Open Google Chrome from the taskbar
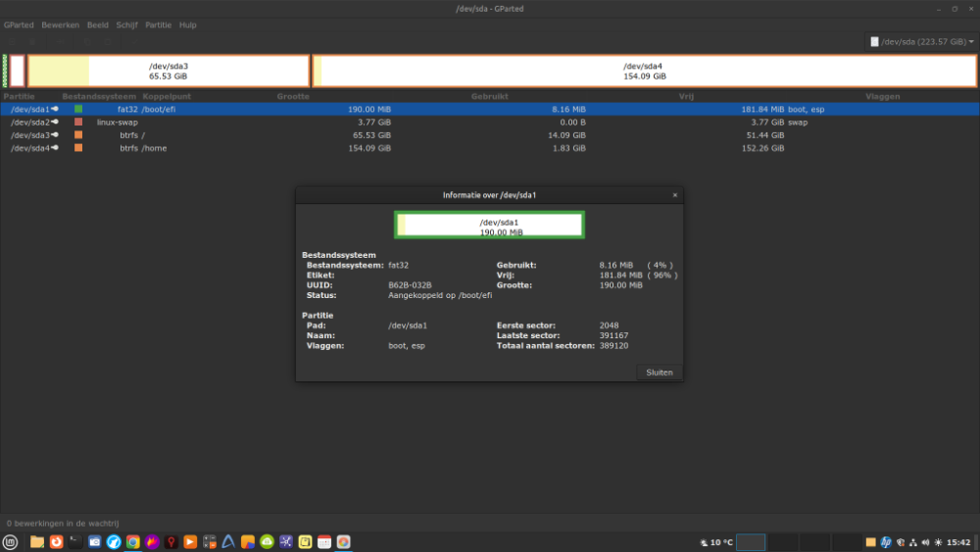 click(132, 541)
